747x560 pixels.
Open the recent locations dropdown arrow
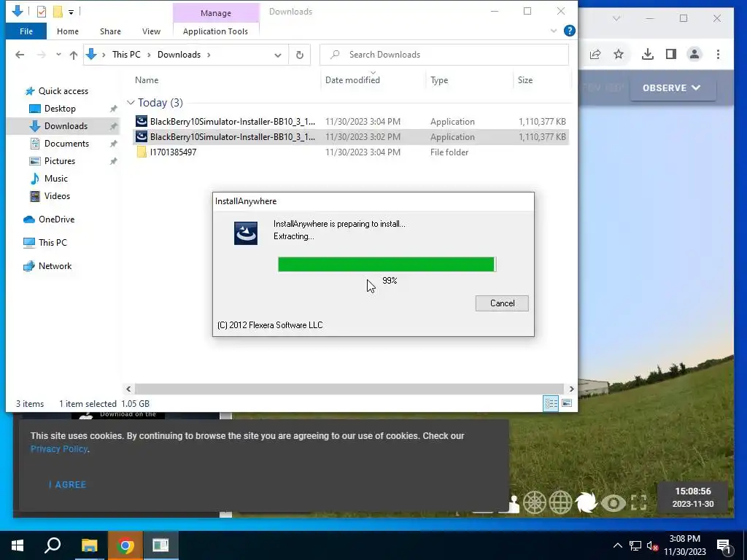[58, 54]
